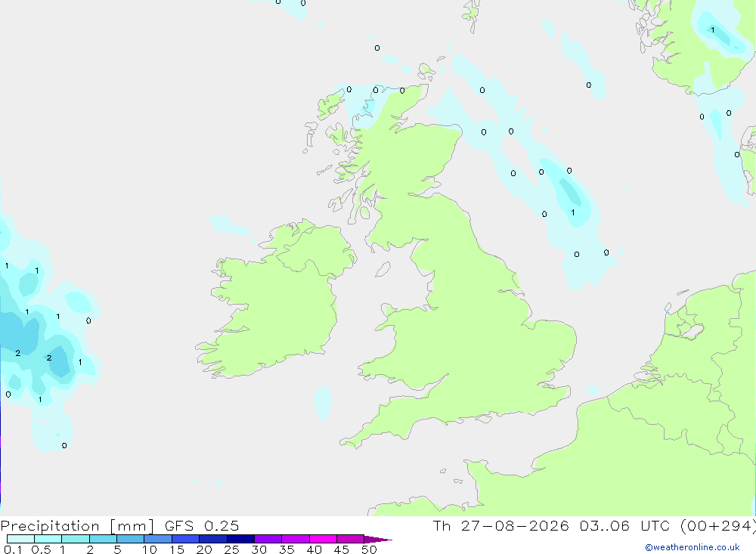The height and width of the screenshot is (554, 756).
Task: Click the "0.1" legend scale label
Action: pyautogui.click(x=13, y=549)
